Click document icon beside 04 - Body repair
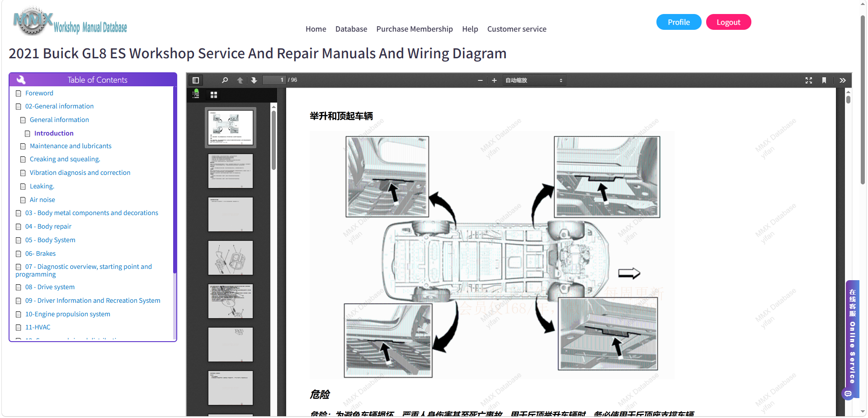The image size is (868, 418). click(19, 227)
